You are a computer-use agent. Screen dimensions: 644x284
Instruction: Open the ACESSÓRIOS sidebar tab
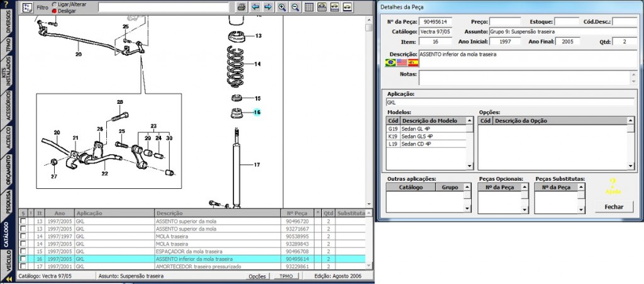[x=8, y=106]
